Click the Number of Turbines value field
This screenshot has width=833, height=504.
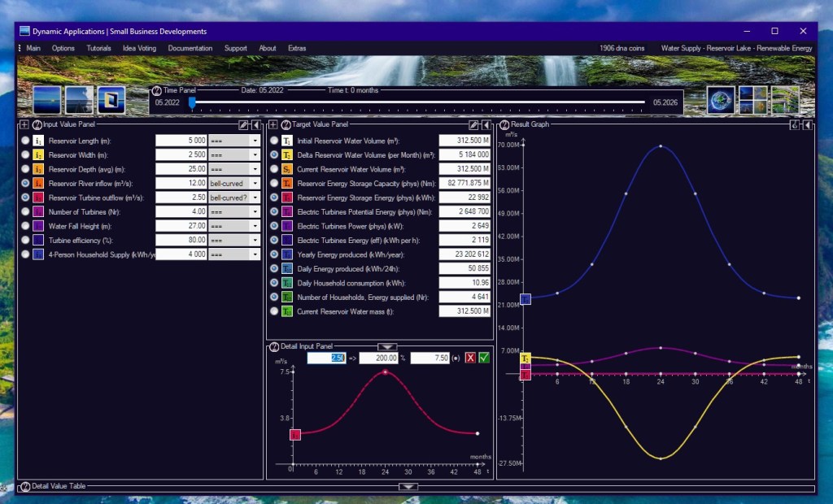point(181,211)
